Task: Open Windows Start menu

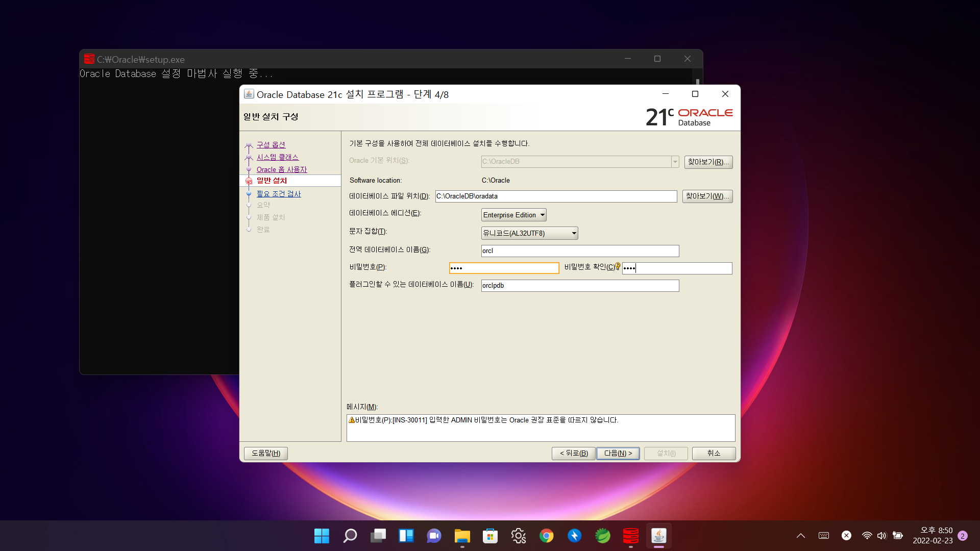Action: coord(322,536)
